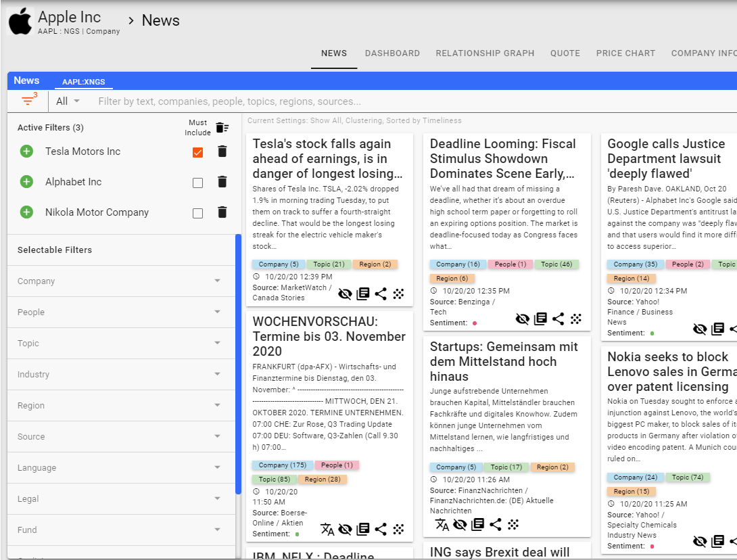
Task: Expand the Source selectable filter
Action: (121, 436)
